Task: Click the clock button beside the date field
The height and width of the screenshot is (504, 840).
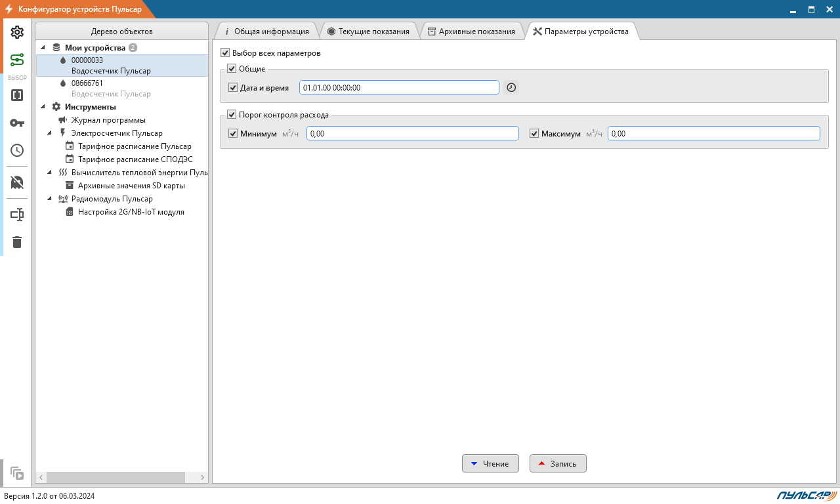Action: [x=511, y=87]
